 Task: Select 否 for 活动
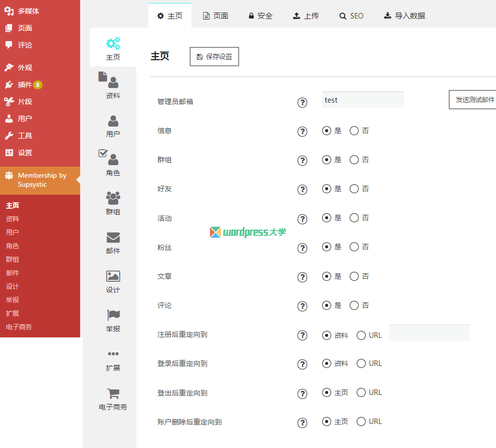354,218
